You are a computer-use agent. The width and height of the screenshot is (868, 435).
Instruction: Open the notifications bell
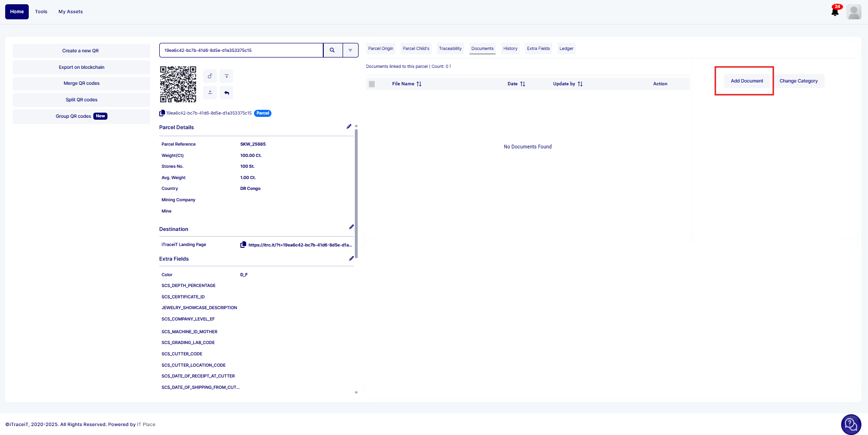click(x=835, y=12)
